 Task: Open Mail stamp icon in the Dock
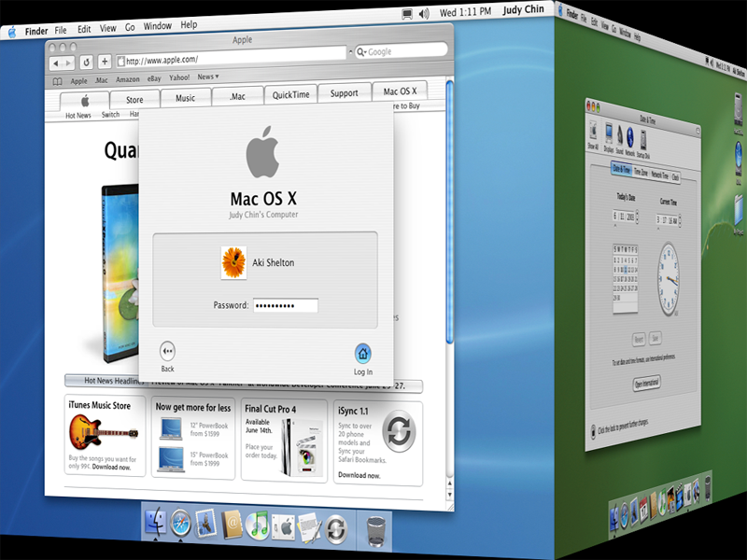[205, 524]
